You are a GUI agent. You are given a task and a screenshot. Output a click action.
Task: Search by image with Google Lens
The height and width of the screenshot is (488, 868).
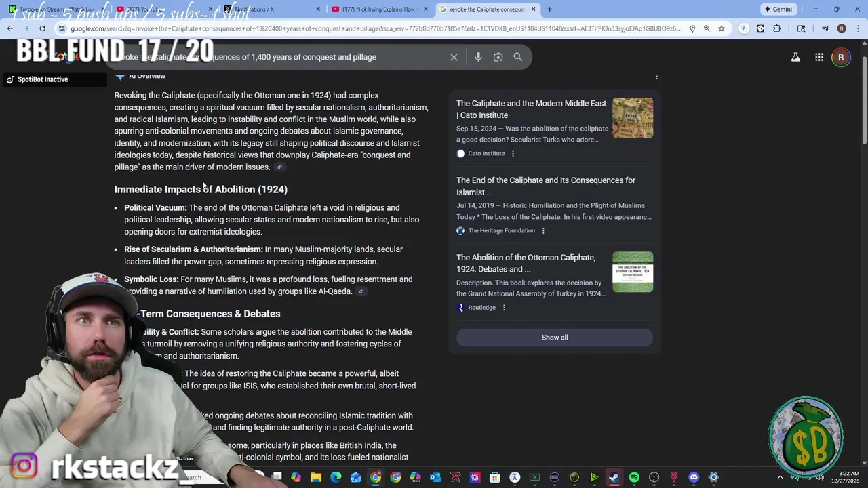point(498,57)
